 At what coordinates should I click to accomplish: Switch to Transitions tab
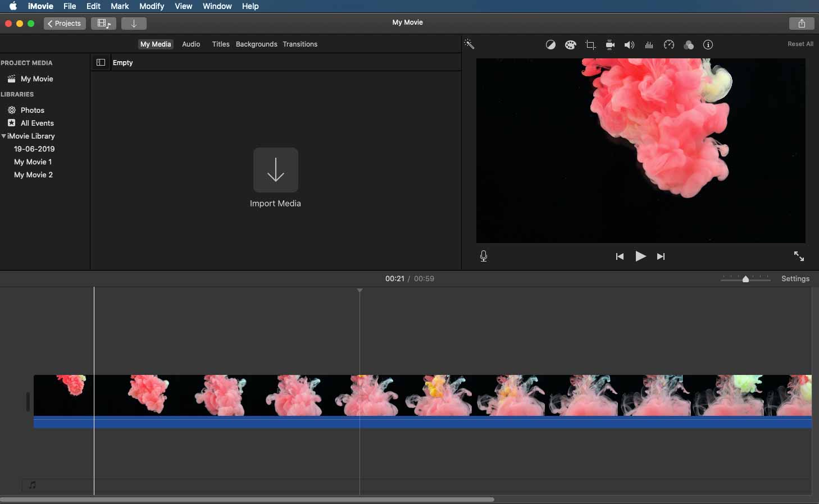(300, 44)
